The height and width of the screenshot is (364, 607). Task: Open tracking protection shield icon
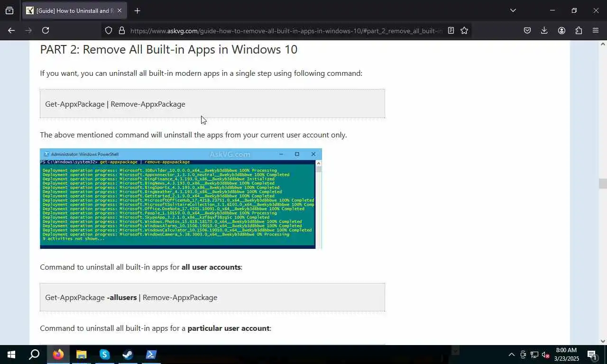(109, 30)
